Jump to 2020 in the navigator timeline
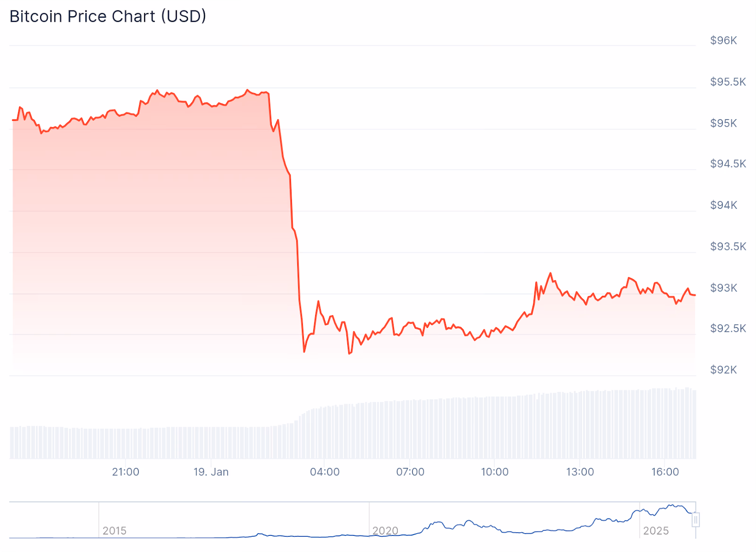 coord(385,531)
